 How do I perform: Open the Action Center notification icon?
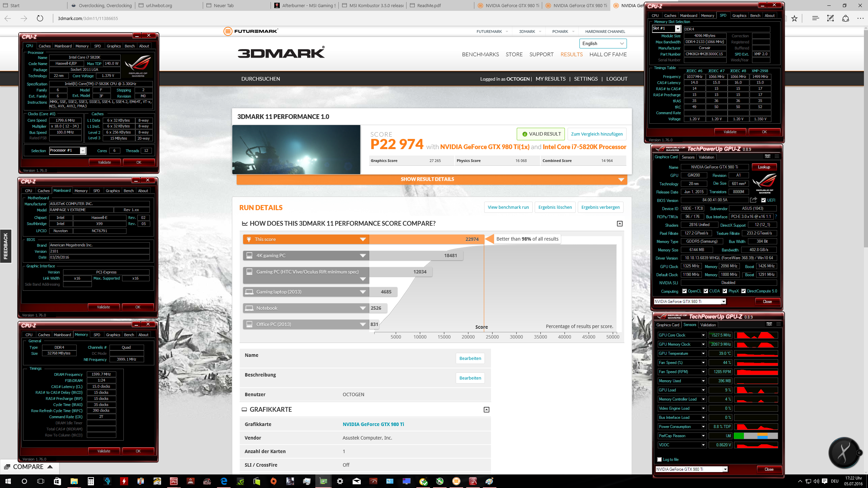825,481
